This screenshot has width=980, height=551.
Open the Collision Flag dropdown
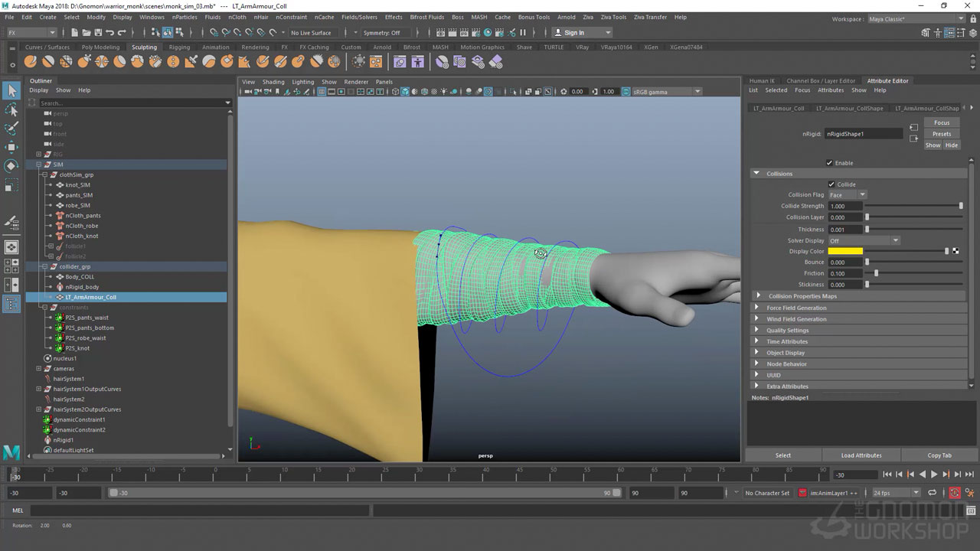click(847, 195)
